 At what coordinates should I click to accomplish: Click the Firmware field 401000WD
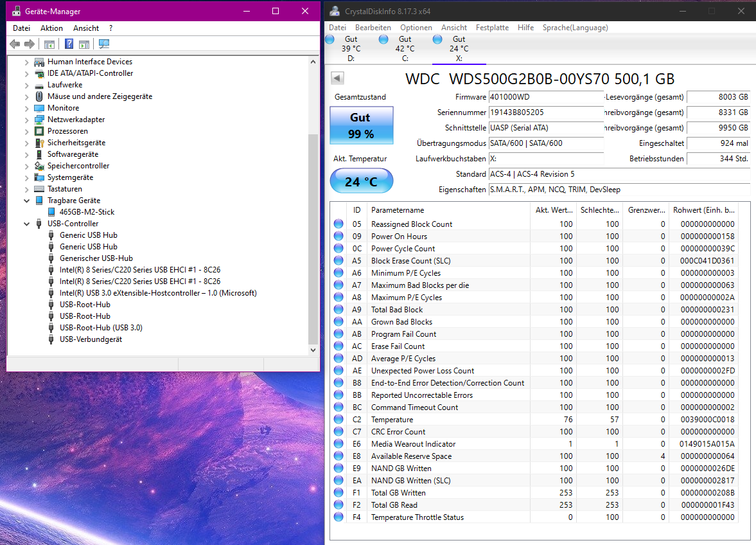[x=546, y=97]
